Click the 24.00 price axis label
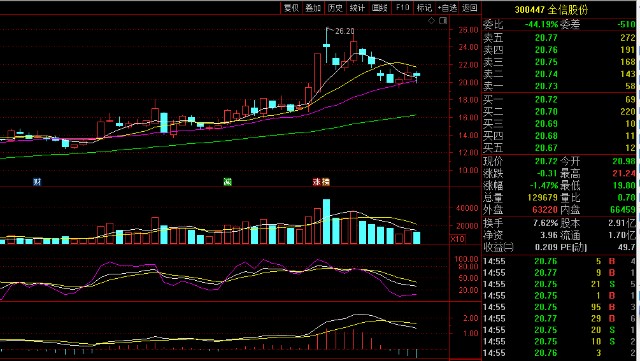640x361 pixels. click(x=469, y=47)
